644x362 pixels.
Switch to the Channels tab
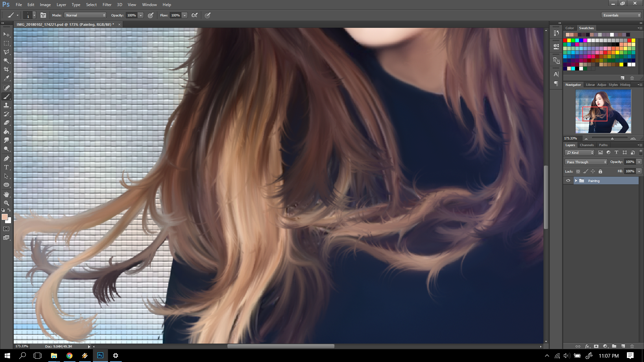(587, 145)
